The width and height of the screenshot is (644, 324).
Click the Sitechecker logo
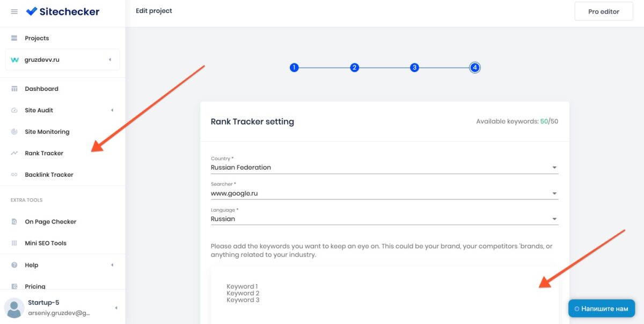(63, 11)
